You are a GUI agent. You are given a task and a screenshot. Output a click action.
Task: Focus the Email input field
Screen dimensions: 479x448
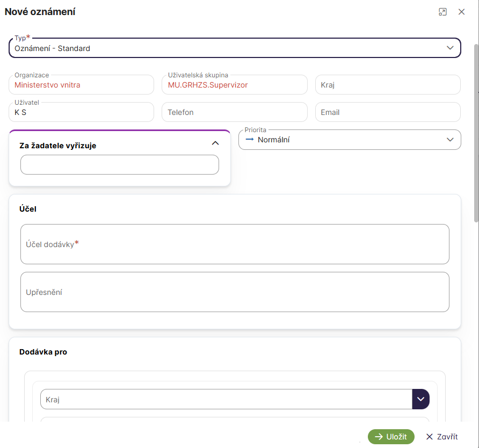(x=387, y=112)
